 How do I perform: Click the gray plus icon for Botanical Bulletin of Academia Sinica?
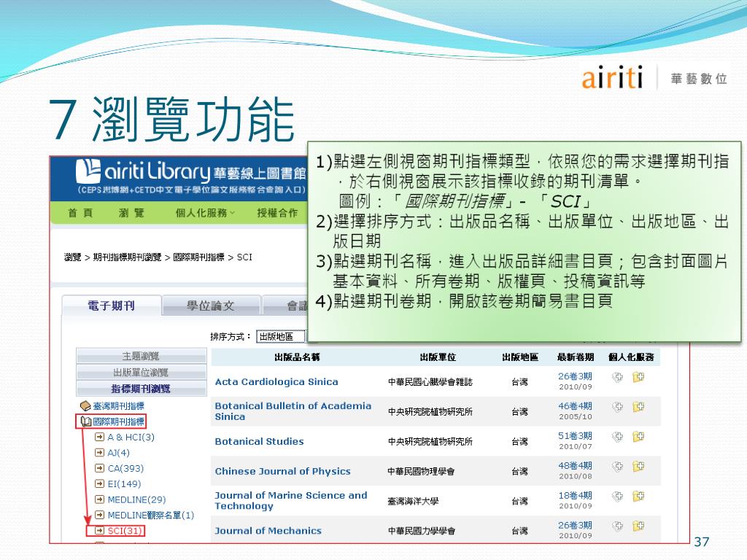[x=617, y=407]
